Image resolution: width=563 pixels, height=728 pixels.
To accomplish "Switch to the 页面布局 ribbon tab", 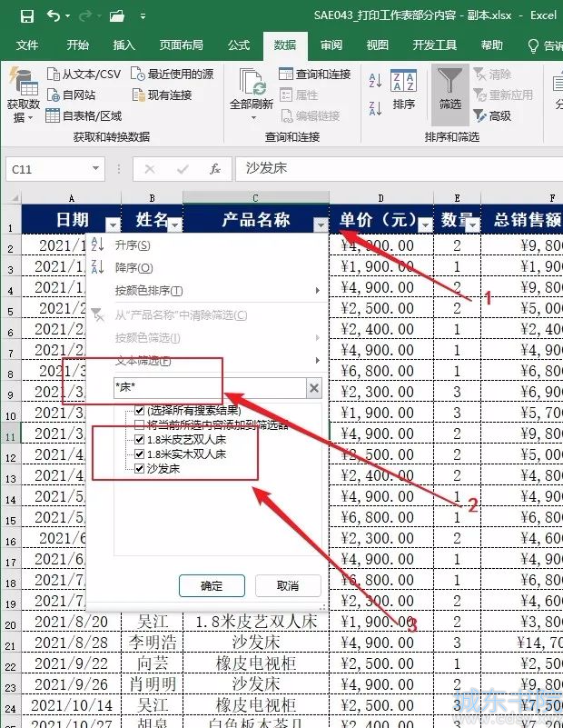I will pos(182,45).
